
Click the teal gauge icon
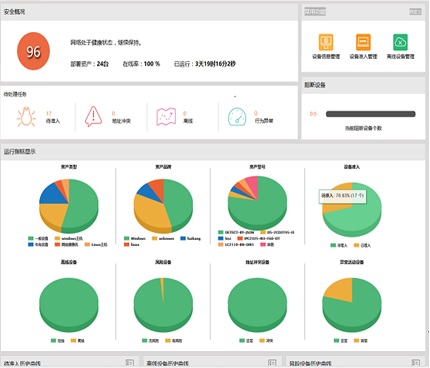pyautogui.click(x=237, y=117)
